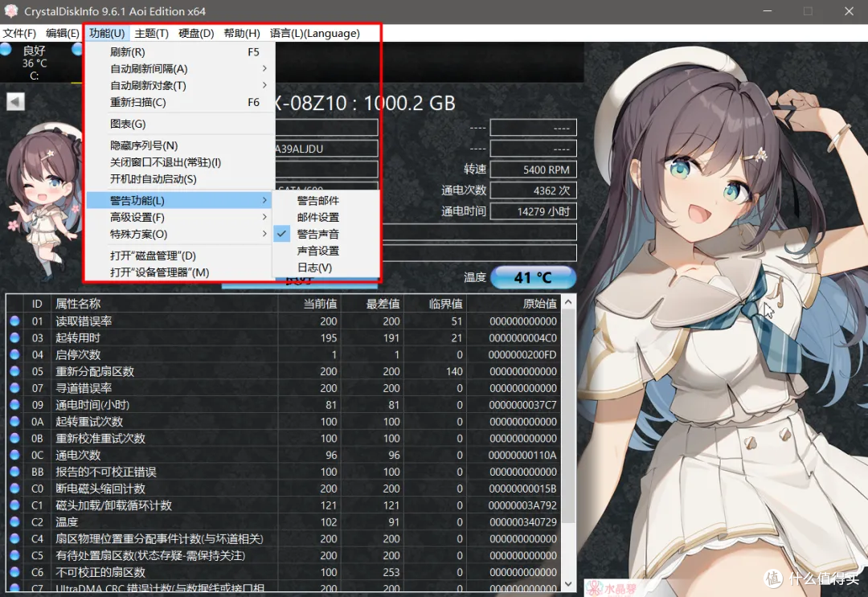
Task: Click the status orb for attribute C5
Action: coord(15,555)
